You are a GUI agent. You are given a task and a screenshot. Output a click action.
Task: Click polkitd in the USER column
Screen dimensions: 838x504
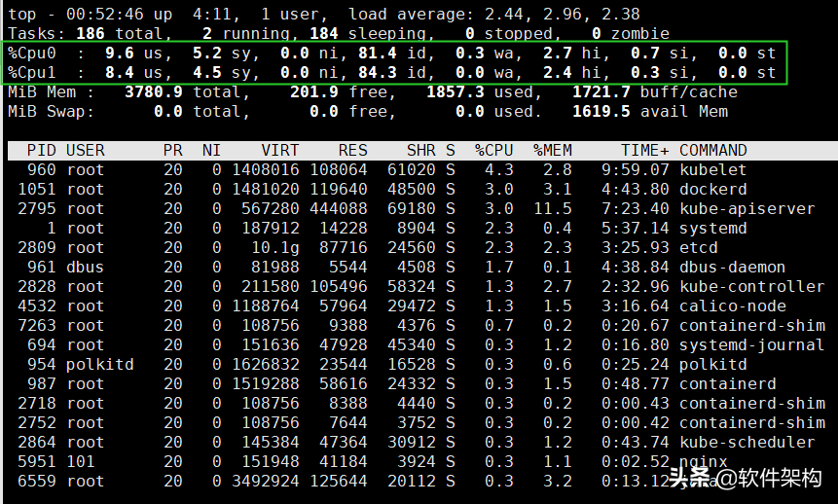pos(99,365)
